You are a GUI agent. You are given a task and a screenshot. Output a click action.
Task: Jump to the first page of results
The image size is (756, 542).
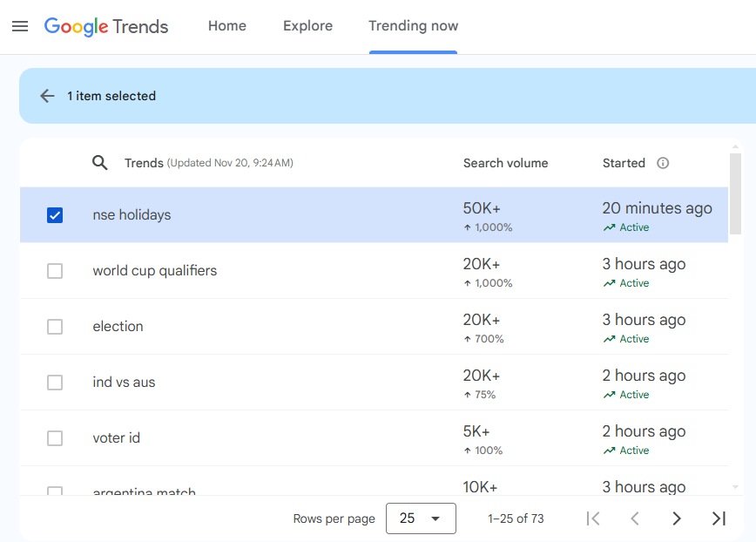(593, 518)
